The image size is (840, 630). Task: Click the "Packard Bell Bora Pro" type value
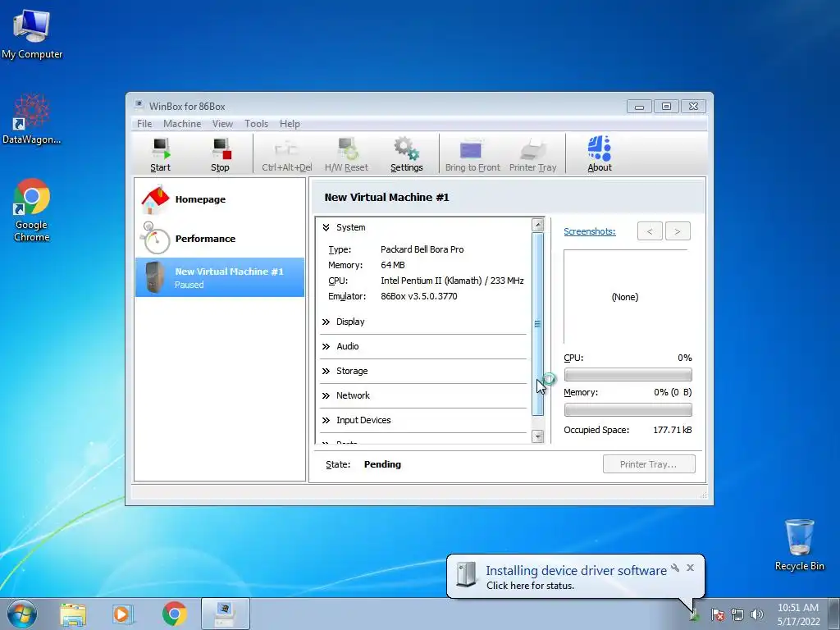(422, 249)
